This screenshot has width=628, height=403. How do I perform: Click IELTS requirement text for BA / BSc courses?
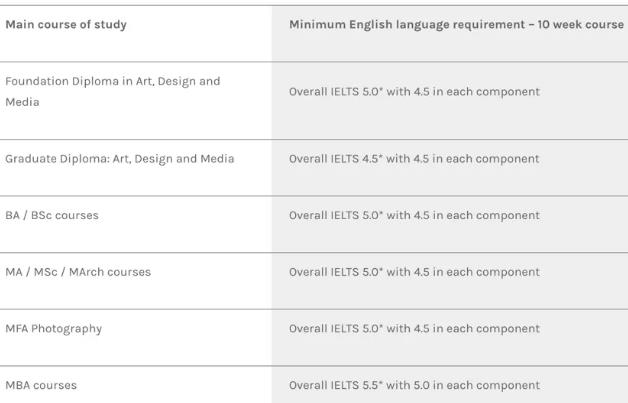point(415,215)
